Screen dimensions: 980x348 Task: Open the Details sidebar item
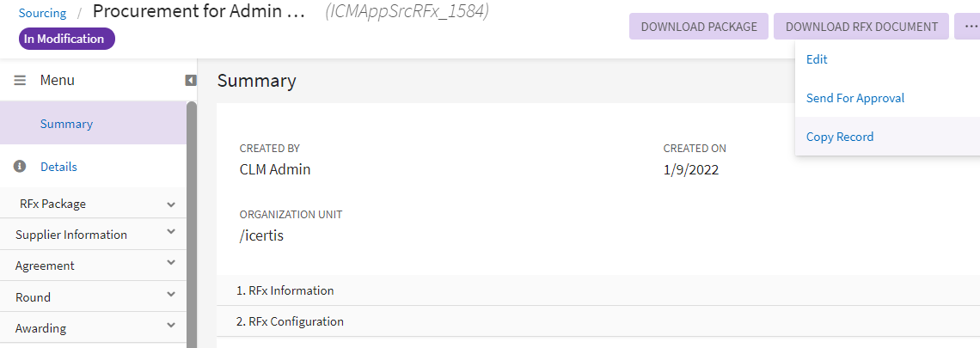pyautogui.click(x=58, y=167)
